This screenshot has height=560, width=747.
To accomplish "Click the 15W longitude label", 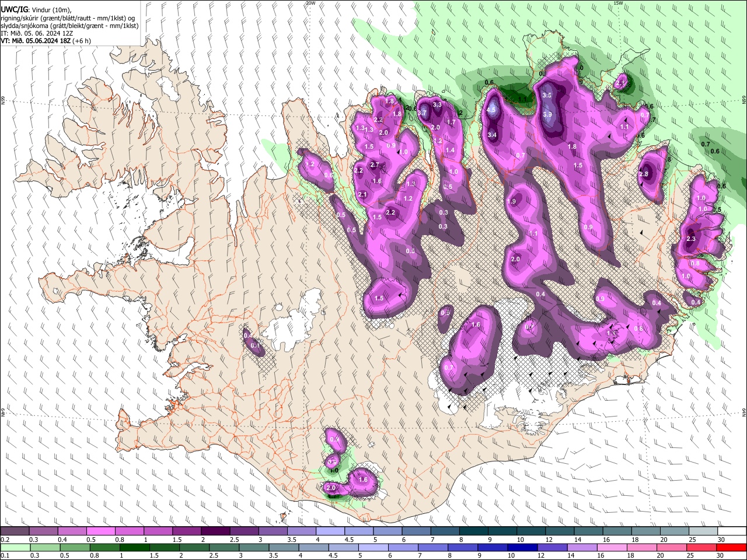I will [619, 3].
